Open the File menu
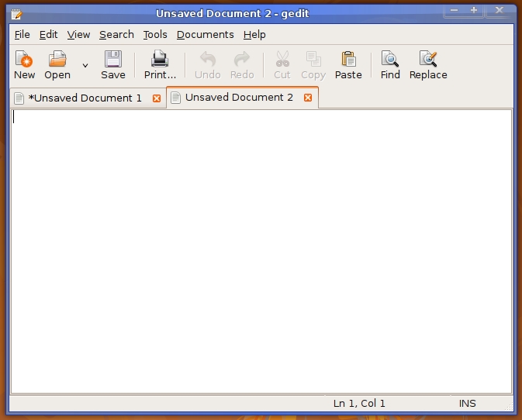Viewport: 522px width, 420px height. coord(22,35)
